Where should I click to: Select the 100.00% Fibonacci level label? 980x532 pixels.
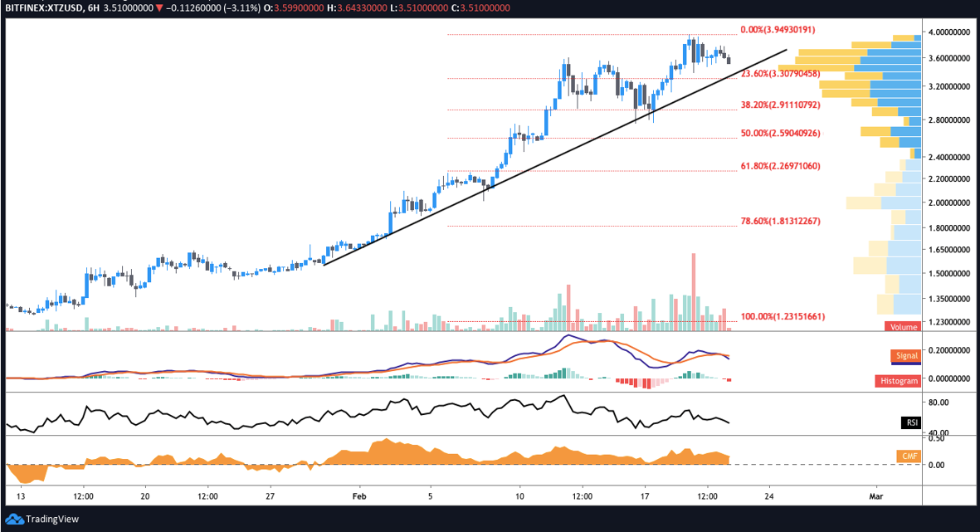pyautogui.click(x=783, y=317)
